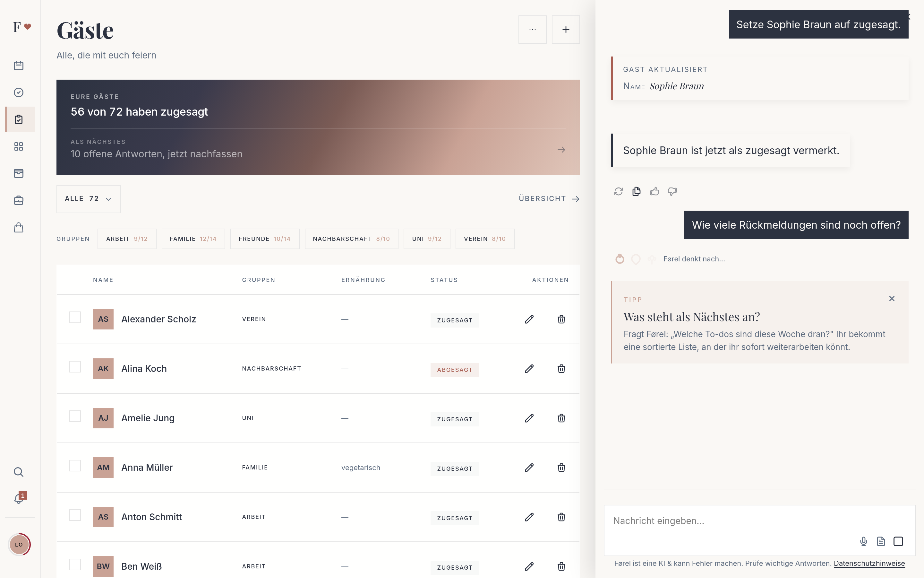This screenshot has height=578, width=924.
Task: Delete Alina Koch with the trash icon
Action: (x=561, y=369)
